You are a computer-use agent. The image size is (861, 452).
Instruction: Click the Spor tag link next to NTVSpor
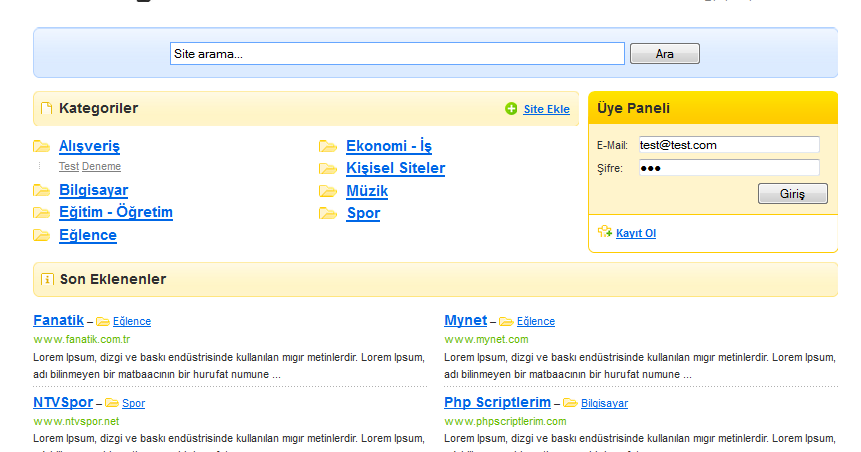pyautogui.click(x=133, y=403)
